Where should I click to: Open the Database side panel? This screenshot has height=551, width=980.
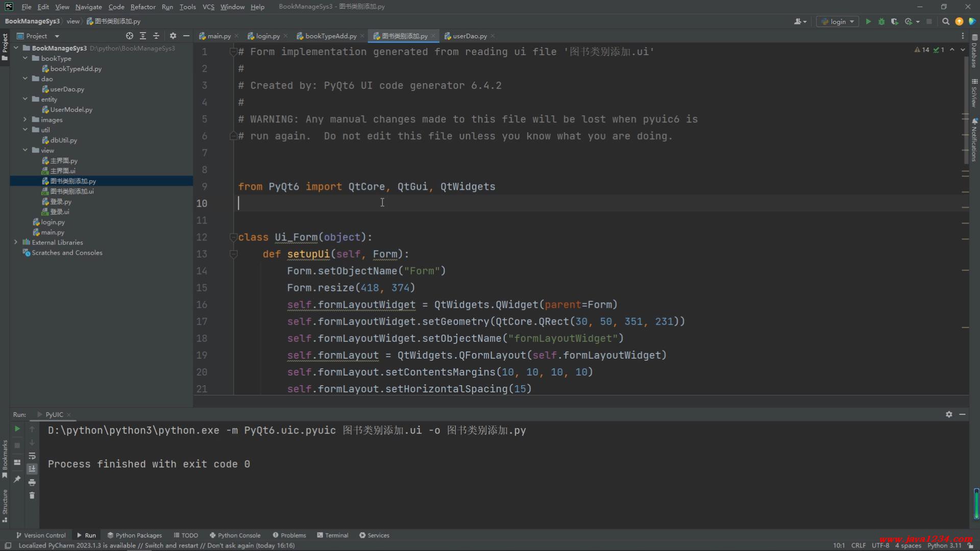974,51
